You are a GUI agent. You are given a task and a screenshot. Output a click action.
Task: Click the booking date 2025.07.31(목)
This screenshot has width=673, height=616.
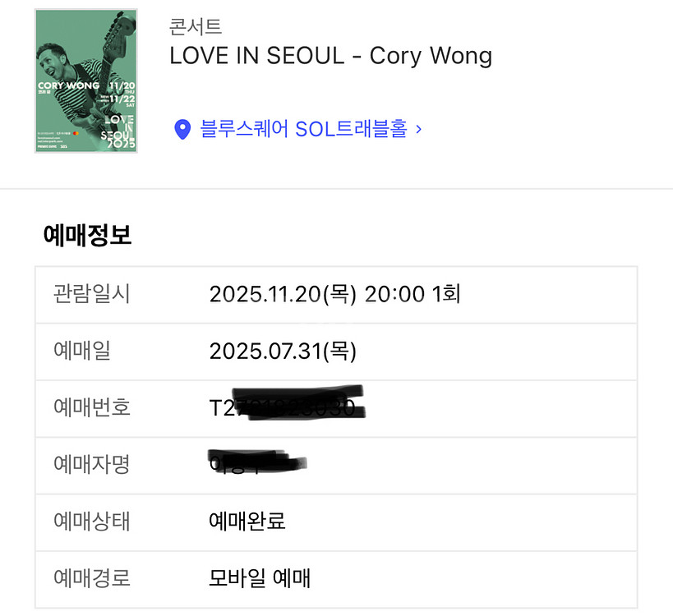(x=283, y=351)
